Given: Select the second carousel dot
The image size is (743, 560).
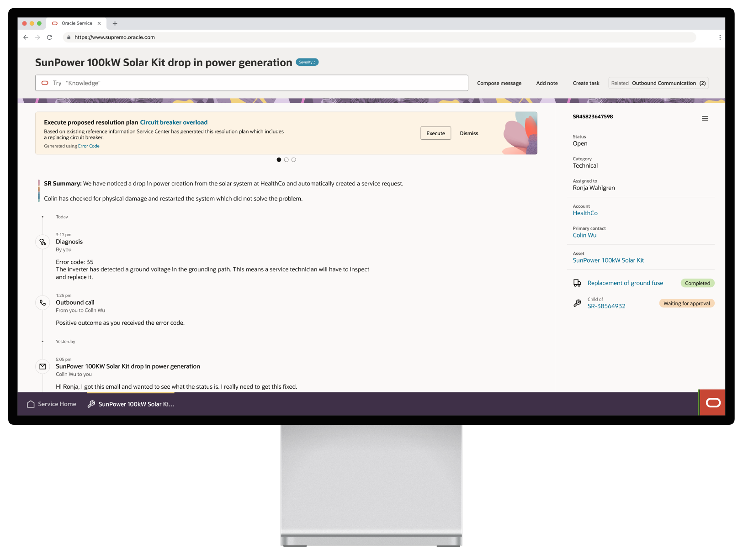Looking at the screenshot, I should coord(286,160).
